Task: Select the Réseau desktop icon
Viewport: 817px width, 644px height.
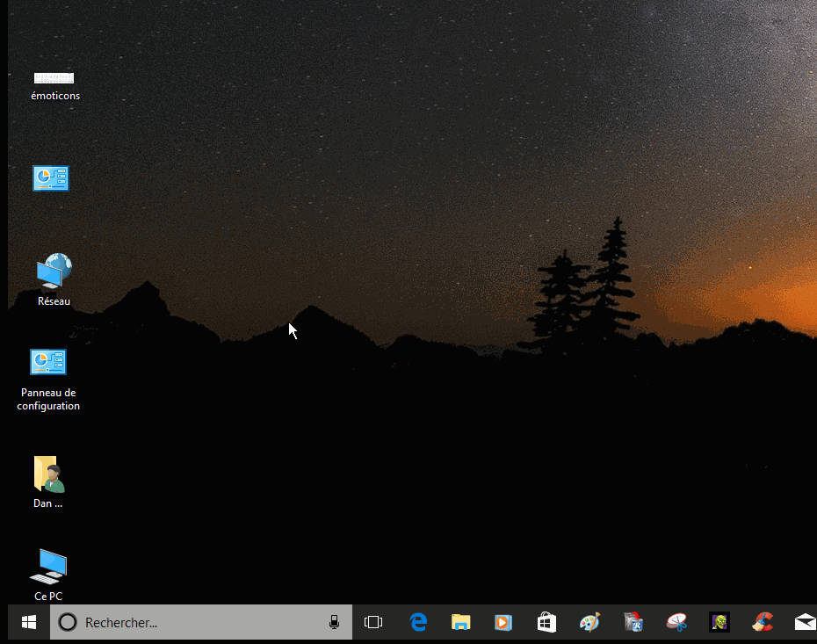Action: [x=54, y=279]
